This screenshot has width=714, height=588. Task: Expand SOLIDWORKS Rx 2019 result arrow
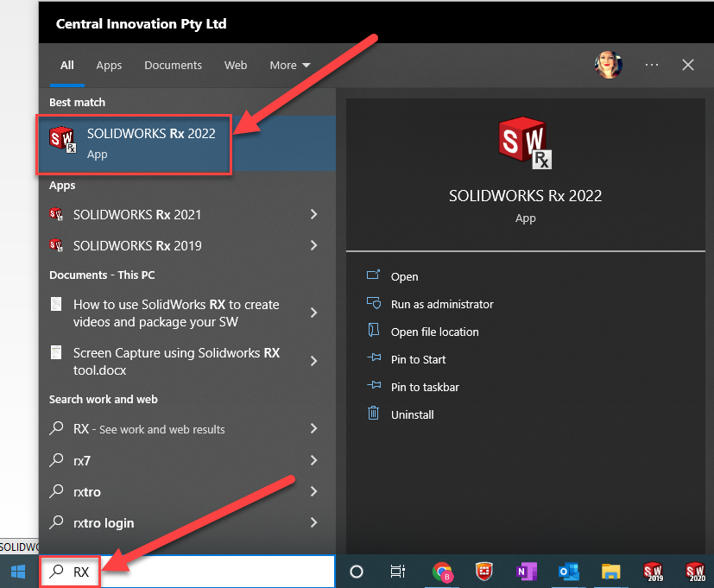[x=313, y=245]
